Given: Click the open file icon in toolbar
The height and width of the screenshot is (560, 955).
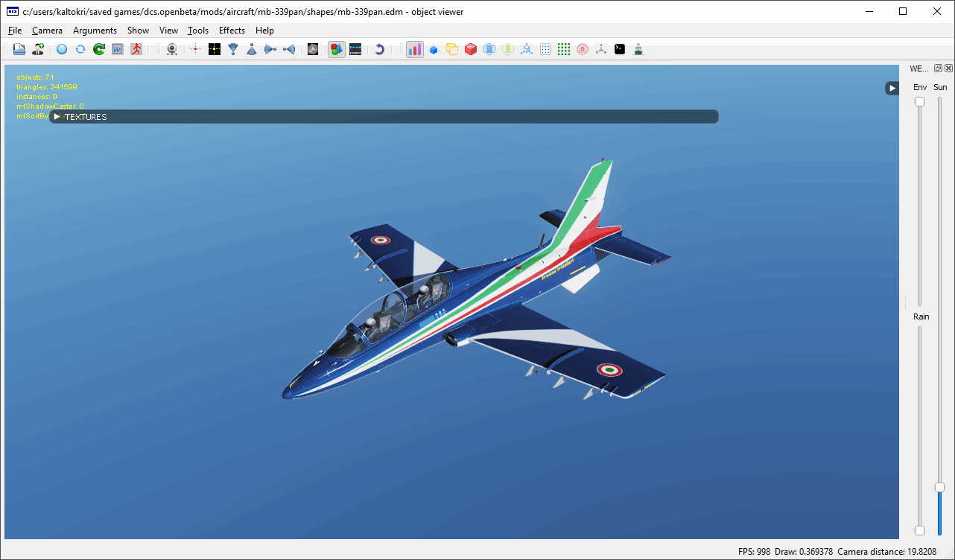Looking at the screenshot, I should pyautogui.click(x=19, y=49).
